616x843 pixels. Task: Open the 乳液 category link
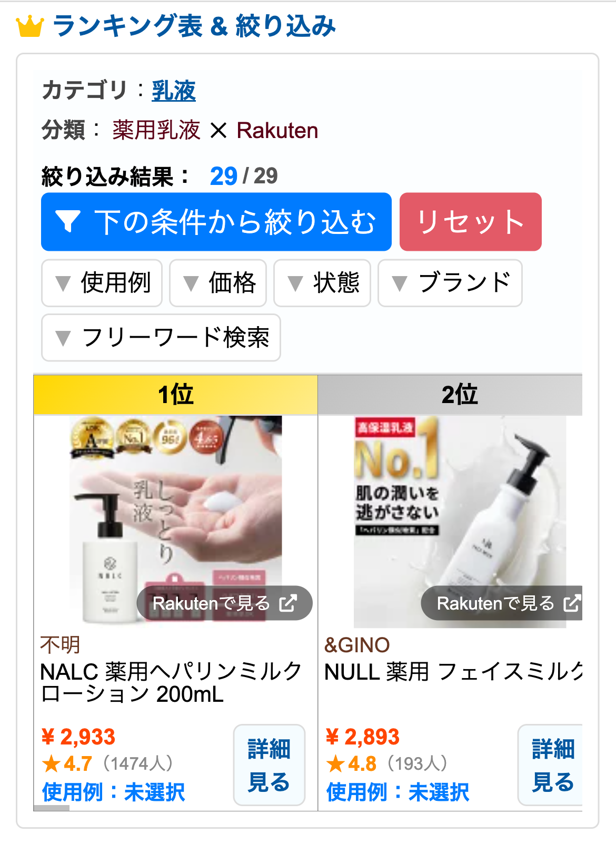tap(174, 90)
